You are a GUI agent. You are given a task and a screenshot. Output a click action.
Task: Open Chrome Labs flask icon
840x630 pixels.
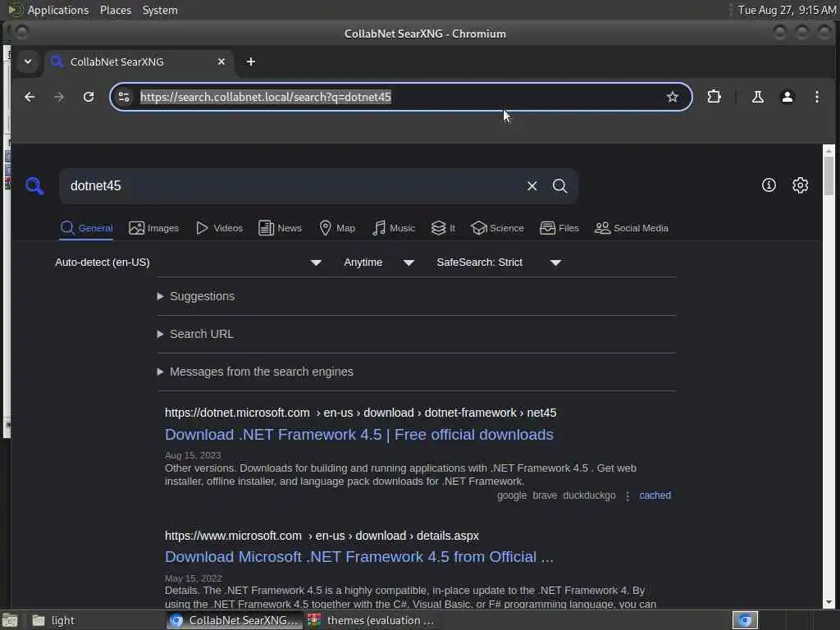tap(757, 97)
